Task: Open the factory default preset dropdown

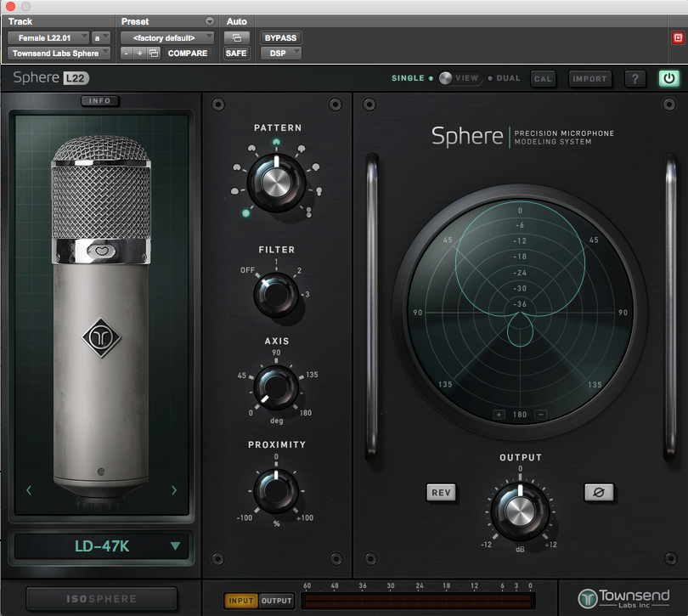Action: point(167,38)
